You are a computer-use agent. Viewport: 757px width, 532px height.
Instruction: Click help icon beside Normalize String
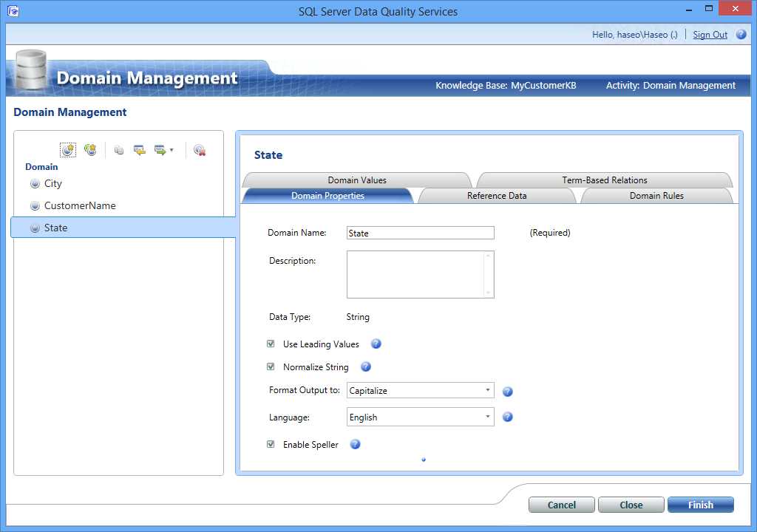pyautogui.click(x=366, y=367)
